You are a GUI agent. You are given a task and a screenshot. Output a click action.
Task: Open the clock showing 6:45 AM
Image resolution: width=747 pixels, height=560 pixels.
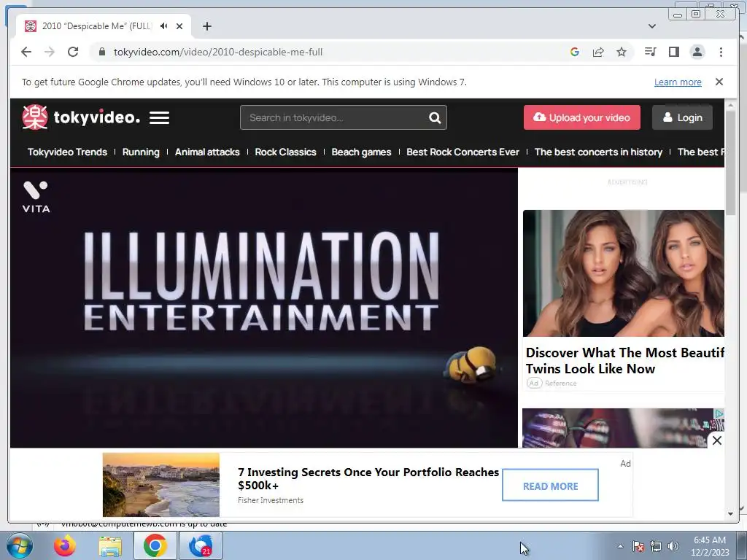(710, 546)
